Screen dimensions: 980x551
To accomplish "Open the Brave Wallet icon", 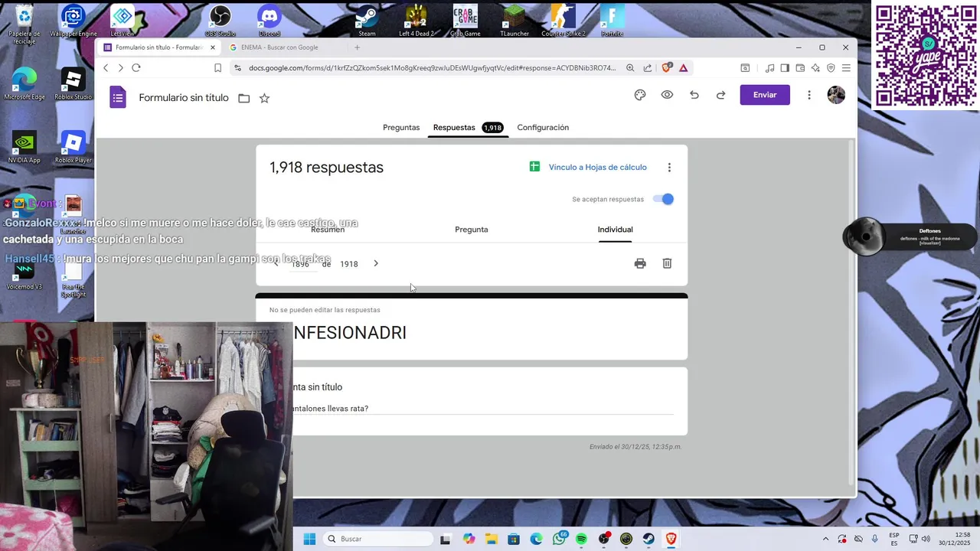I will pos(800,68).
